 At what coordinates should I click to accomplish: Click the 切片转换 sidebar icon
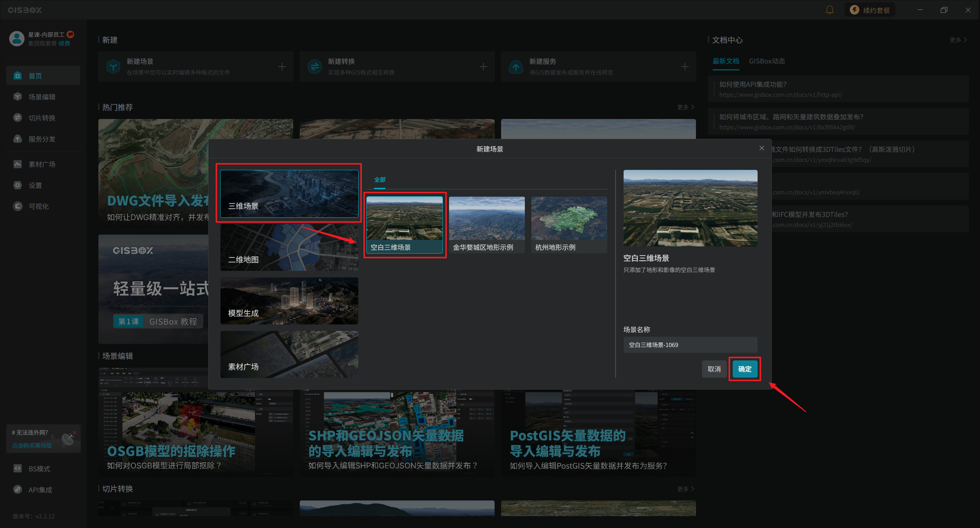coord(18,118)
